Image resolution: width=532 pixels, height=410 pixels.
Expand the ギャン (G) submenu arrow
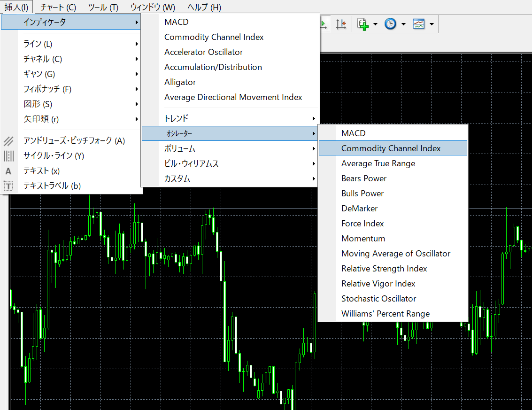[136, 74]
